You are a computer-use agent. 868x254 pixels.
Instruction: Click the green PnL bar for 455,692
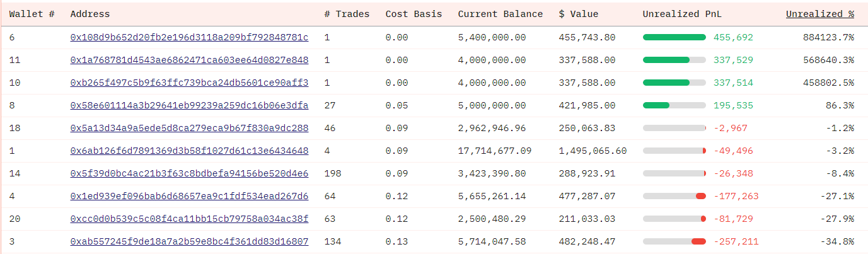(x=674, y=37)
